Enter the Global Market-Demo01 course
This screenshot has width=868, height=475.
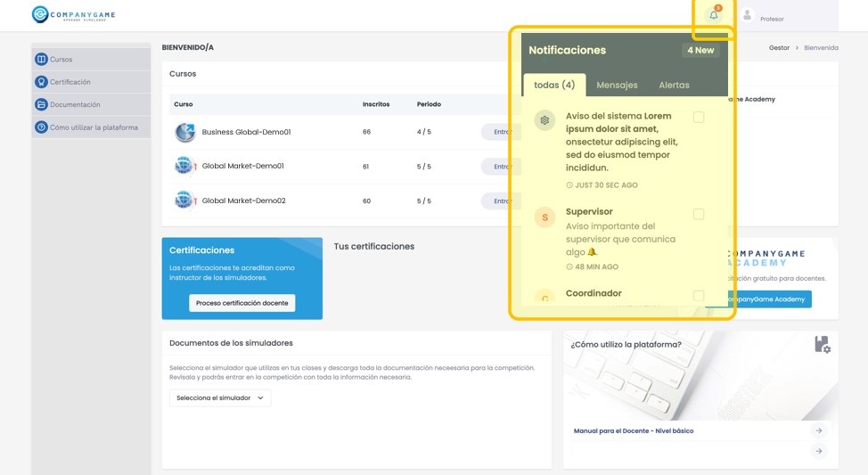pyautogui.click(x=501, y=166)
